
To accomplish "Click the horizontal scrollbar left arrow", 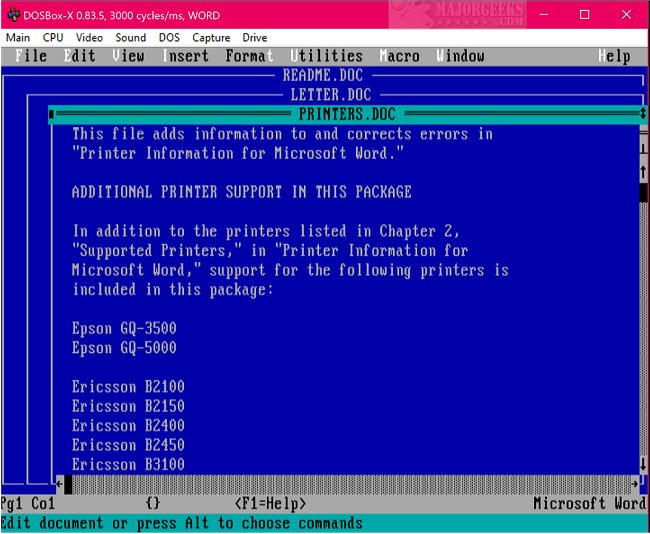I will (60, 484).
